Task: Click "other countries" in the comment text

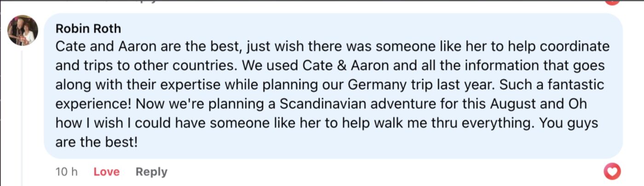Action: pyautogui.click(x=183, y=66)
